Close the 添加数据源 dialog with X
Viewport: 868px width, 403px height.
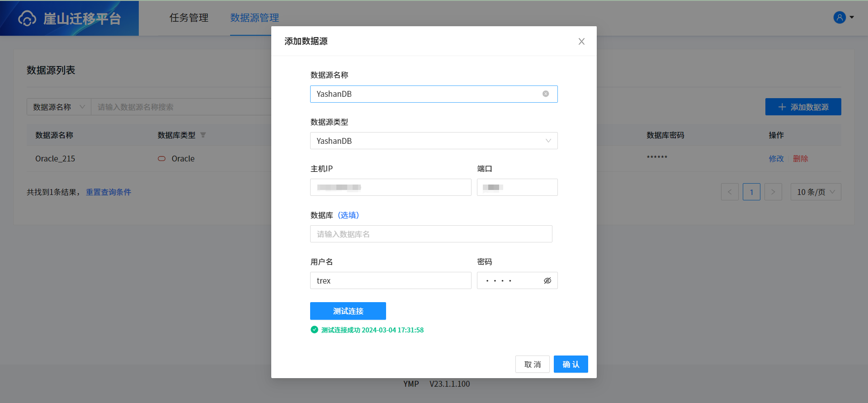pyautogui.click(x=581, y=41)
